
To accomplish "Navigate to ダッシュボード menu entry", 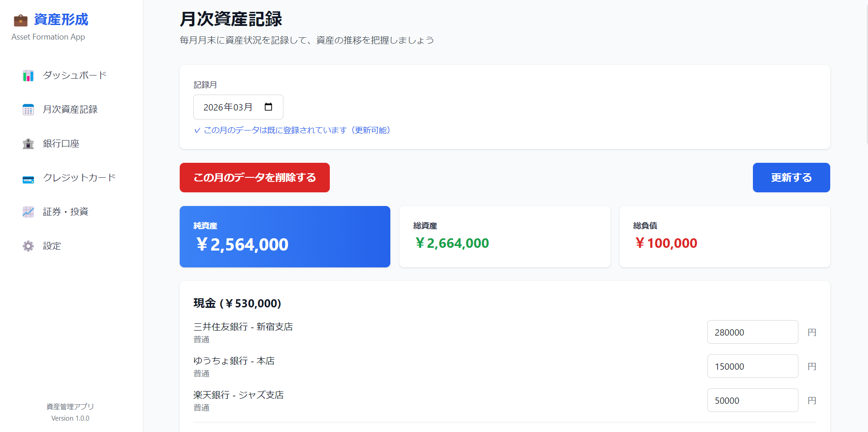I will [x=73, y=75].
